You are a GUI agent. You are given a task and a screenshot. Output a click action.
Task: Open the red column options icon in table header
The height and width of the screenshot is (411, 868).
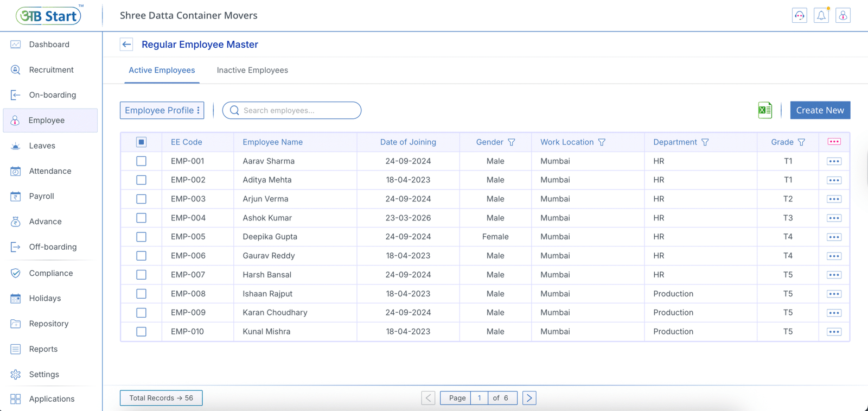tap(834, 142)
